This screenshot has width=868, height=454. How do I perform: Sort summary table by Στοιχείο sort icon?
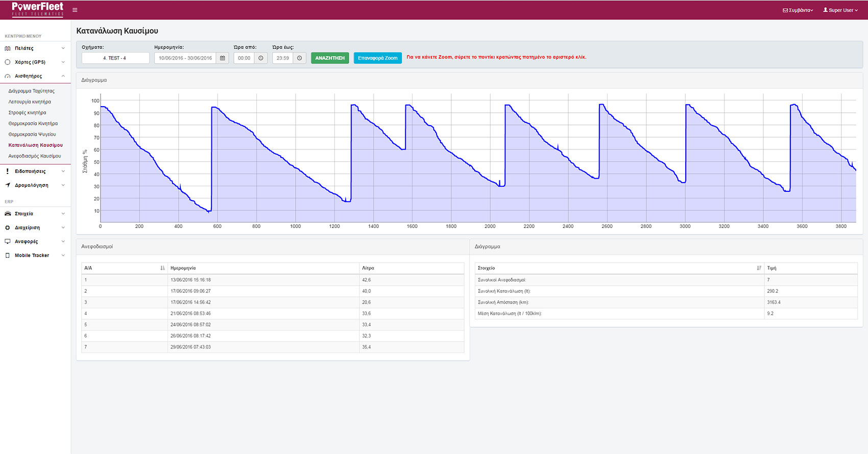pos(759,268)
